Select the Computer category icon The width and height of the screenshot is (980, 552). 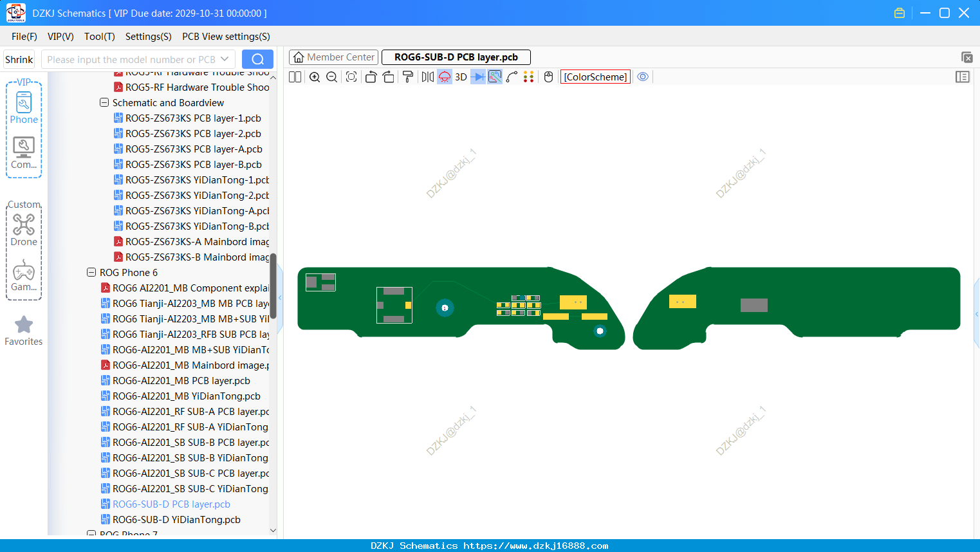pos(24,153)
